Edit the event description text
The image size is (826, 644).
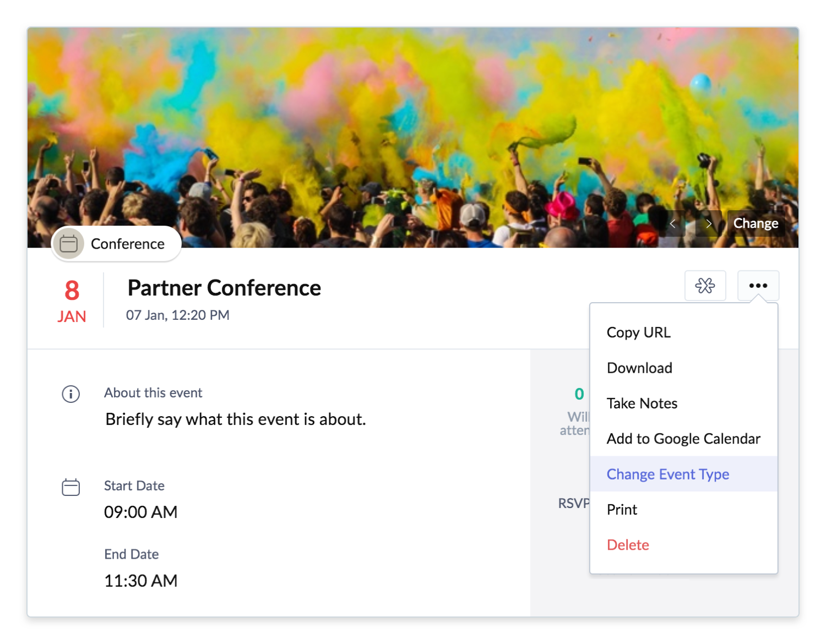(236, 419)
